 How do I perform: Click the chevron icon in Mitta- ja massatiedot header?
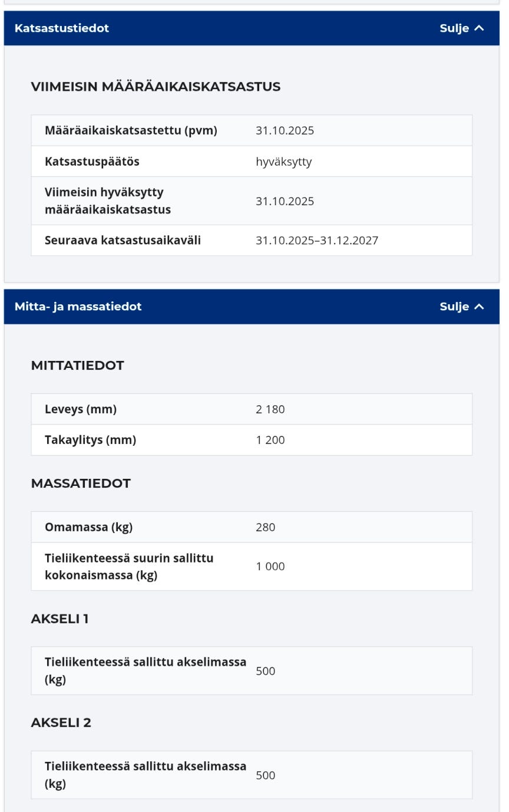pyautogui.click(x=479, y=307)
